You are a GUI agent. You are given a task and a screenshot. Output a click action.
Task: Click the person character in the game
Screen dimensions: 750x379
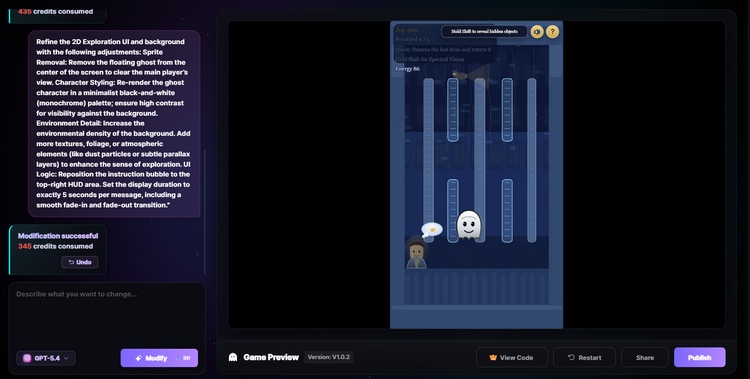(416, 254)
